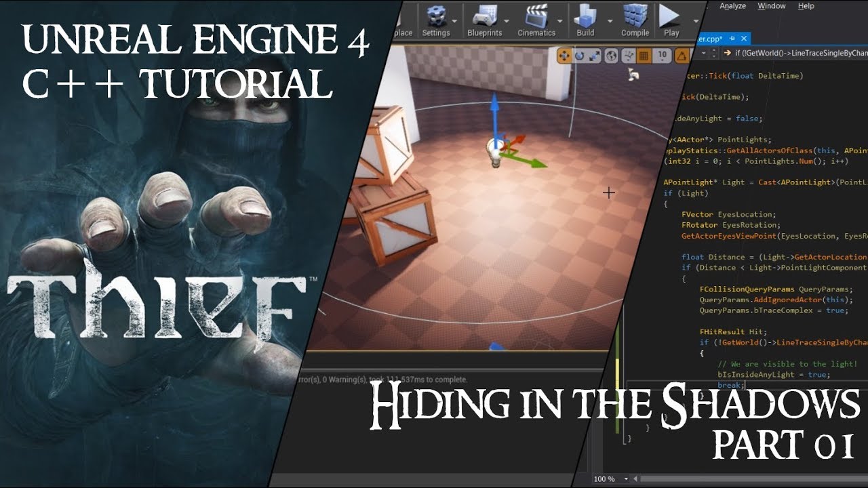
Task: Select the scale gizmo mode in viewport
Action: 595,56
